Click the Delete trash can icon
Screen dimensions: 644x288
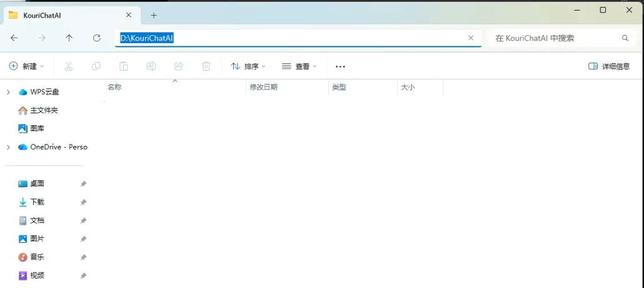[206, 66]
